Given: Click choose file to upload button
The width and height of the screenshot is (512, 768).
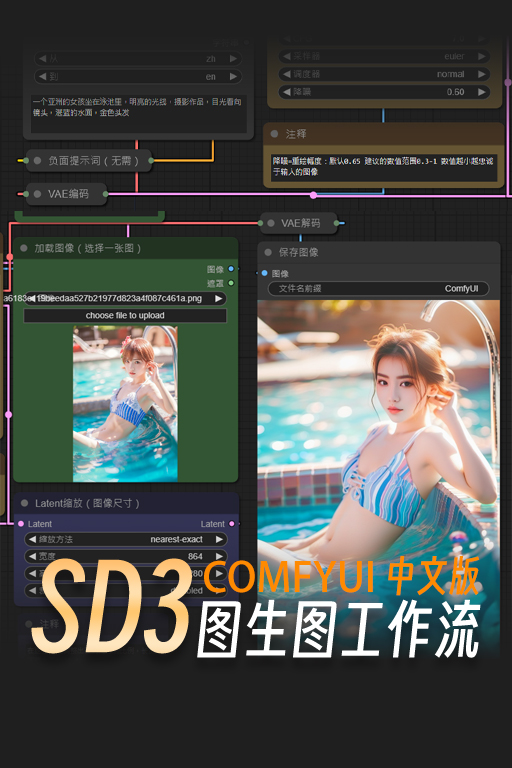Looking at the screenshot, I should (x=125, y=315).
